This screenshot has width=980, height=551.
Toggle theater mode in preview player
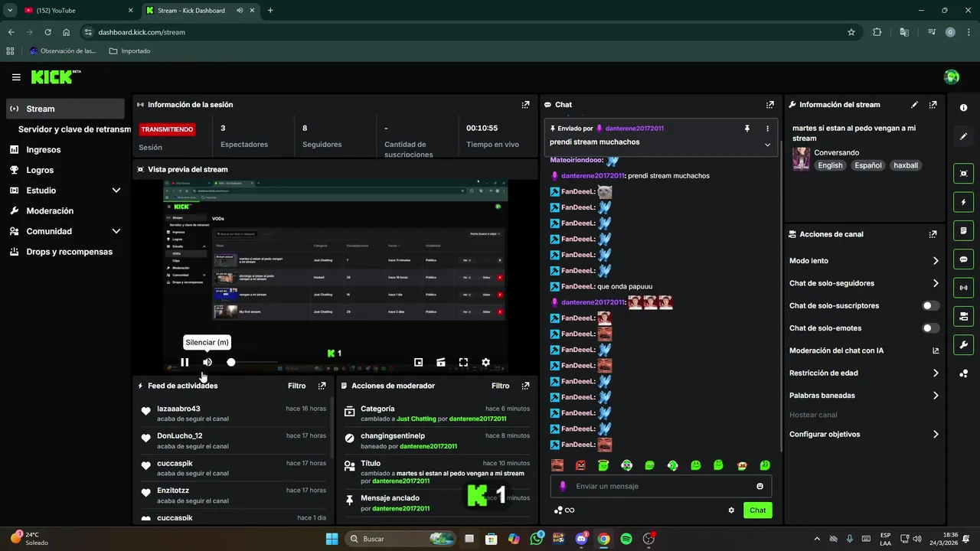click(441, 363)
